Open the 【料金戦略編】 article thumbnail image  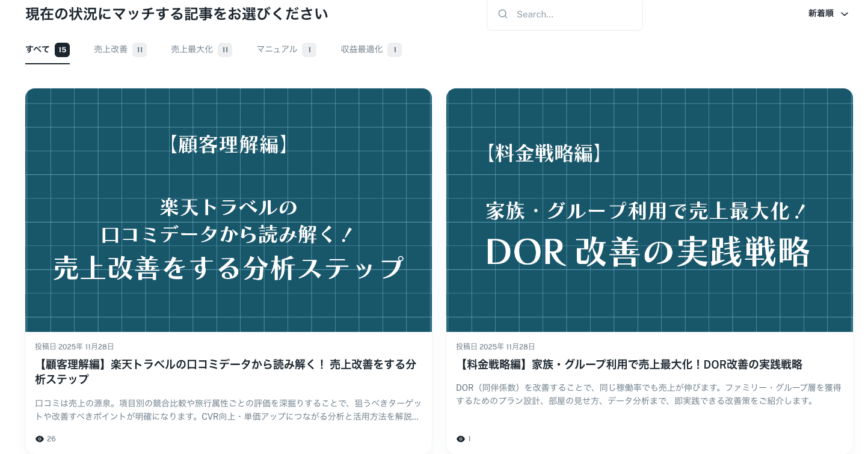click(649, 210)
